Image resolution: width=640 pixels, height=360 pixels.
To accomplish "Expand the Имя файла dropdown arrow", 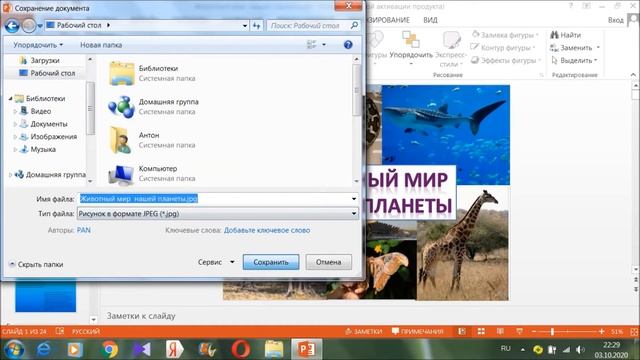I will [x=354, y=199].
